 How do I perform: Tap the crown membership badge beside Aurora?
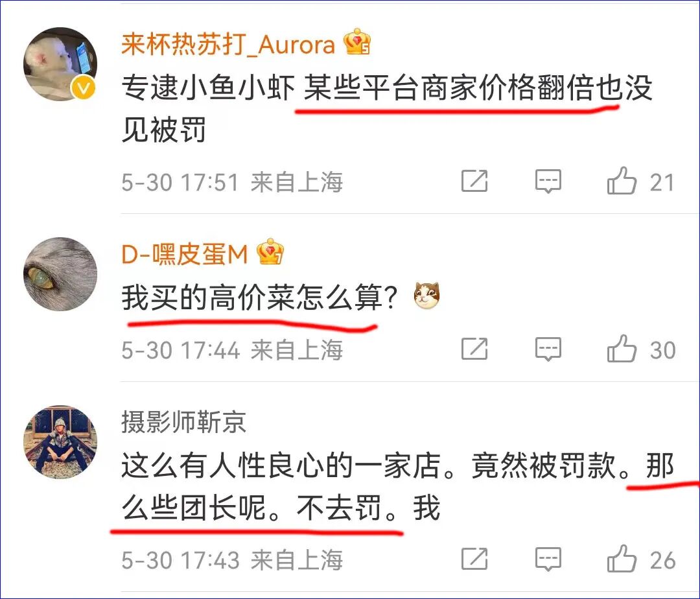pos(356,41)
